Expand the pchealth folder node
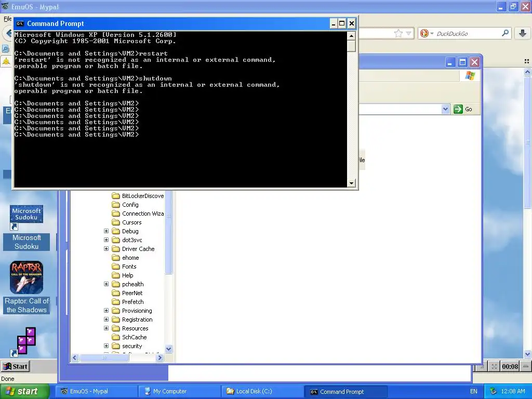The height and width of the screenshot is (399, 532). point(106,284)
